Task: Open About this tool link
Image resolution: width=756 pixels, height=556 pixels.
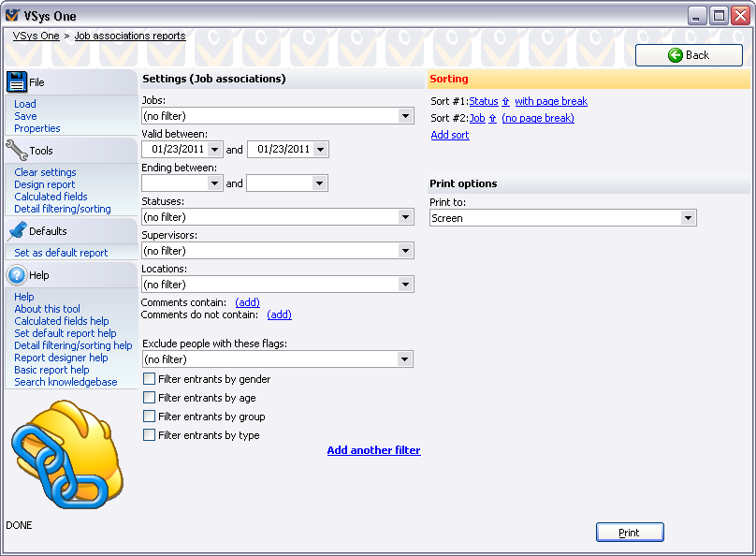Action: 47,309
